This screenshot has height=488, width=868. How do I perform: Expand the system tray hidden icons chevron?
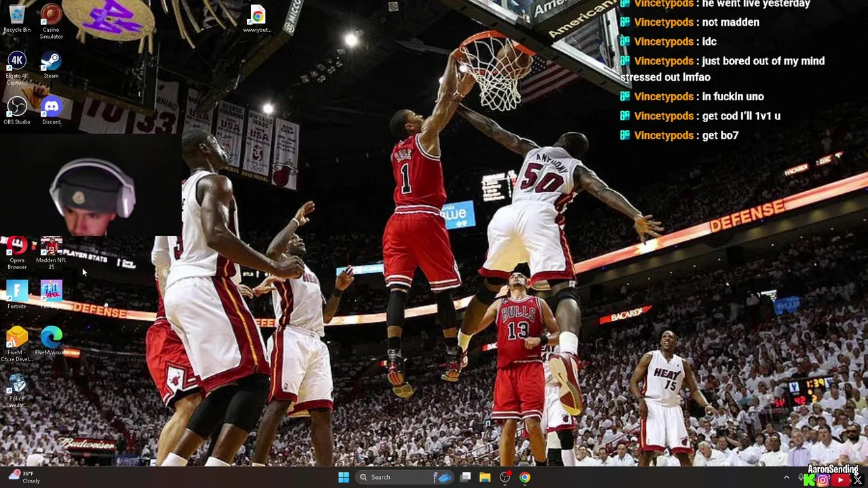pos(787,477)
